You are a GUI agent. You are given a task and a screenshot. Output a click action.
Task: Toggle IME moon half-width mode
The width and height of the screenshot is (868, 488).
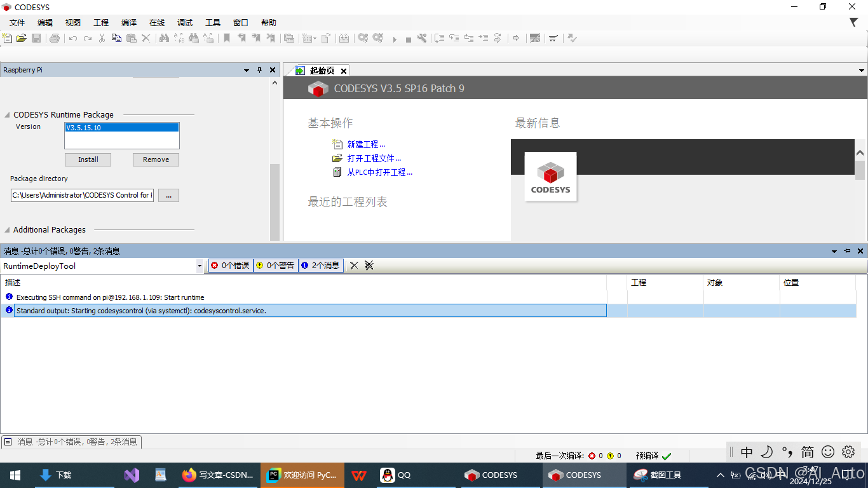tap(767, 452)
